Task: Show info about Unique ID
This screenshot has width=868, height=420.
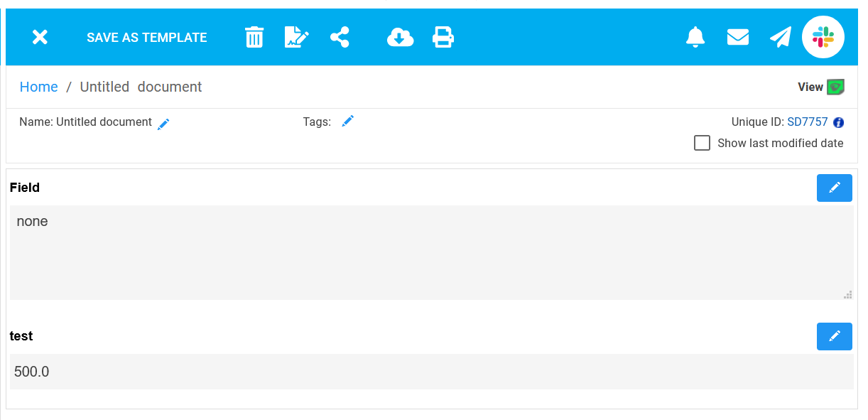Action: tap(839, 123)
